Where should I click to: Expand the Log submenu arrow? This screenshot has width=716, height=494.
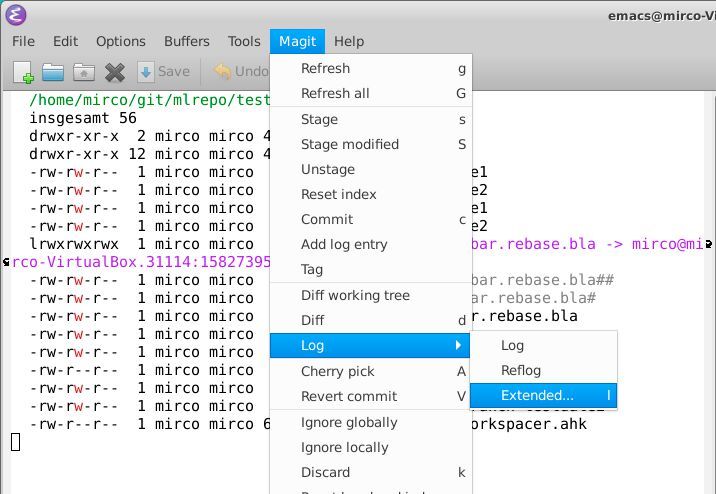458,345
